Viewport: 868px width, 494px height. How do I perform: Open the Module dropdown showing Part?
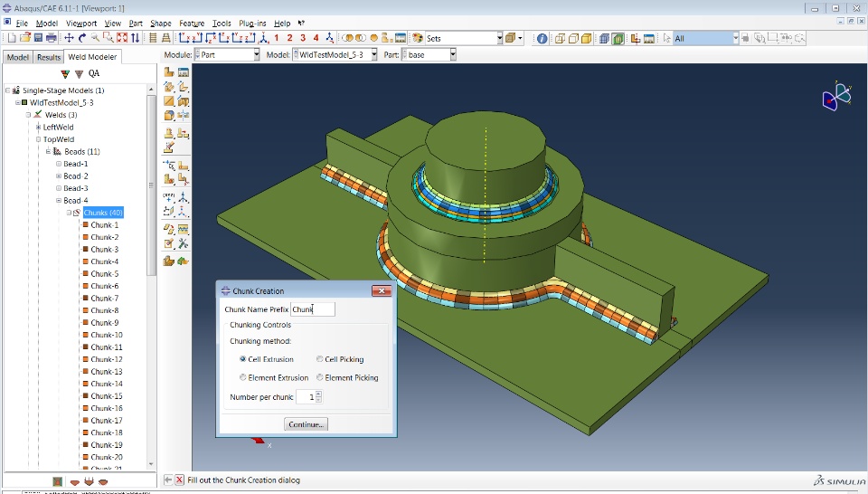coord(227,55)
